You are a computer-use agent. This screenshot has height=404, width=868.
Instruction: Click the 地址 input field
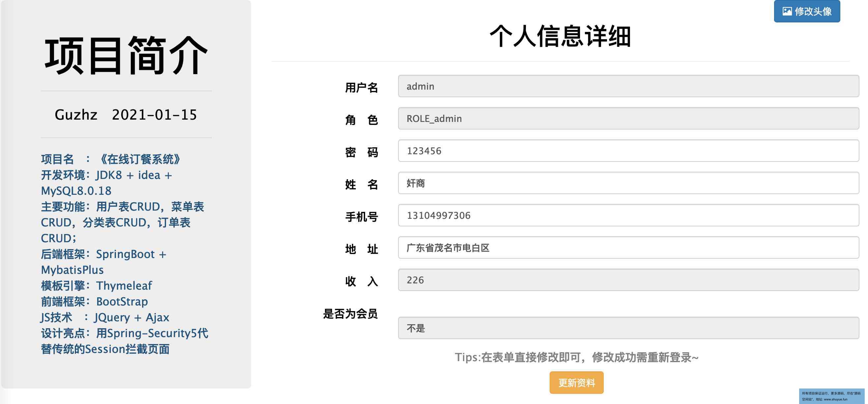coord(628,248)
